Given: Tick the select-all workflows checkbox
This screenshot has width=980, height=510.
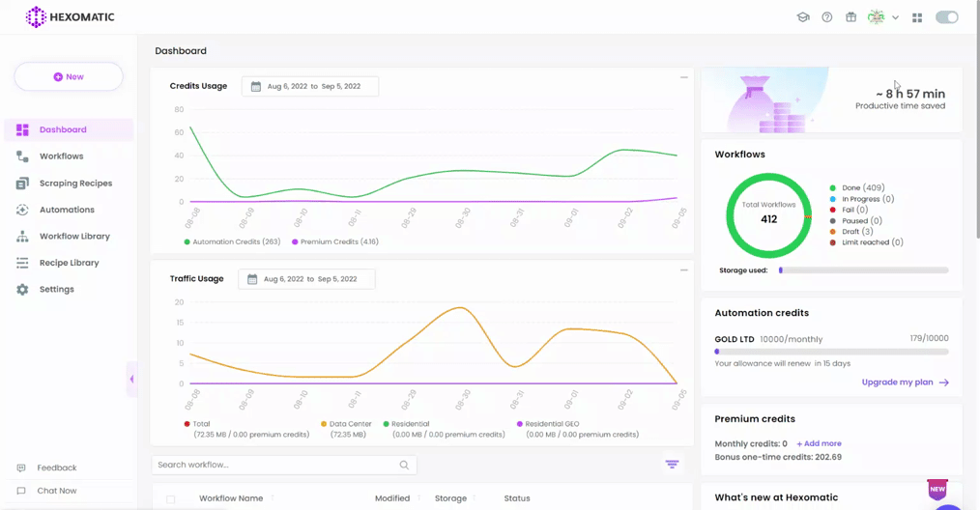Looking at the screenshot, I should 171,498.
